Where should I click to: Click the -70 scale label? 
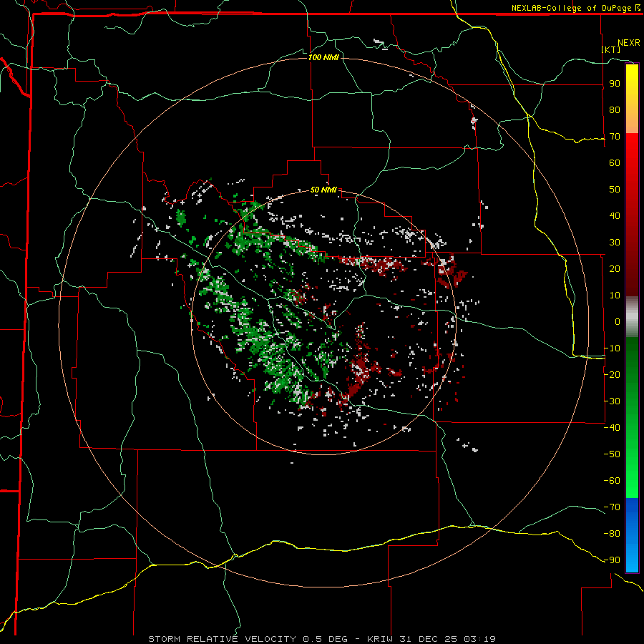[612, 507]
